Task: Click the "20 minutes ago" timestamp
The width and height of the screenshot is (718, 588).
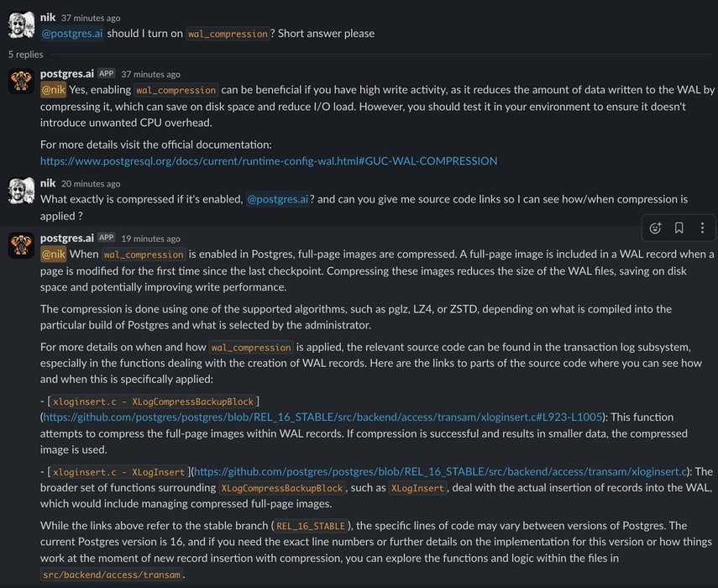Action: (x=91, y=183)
